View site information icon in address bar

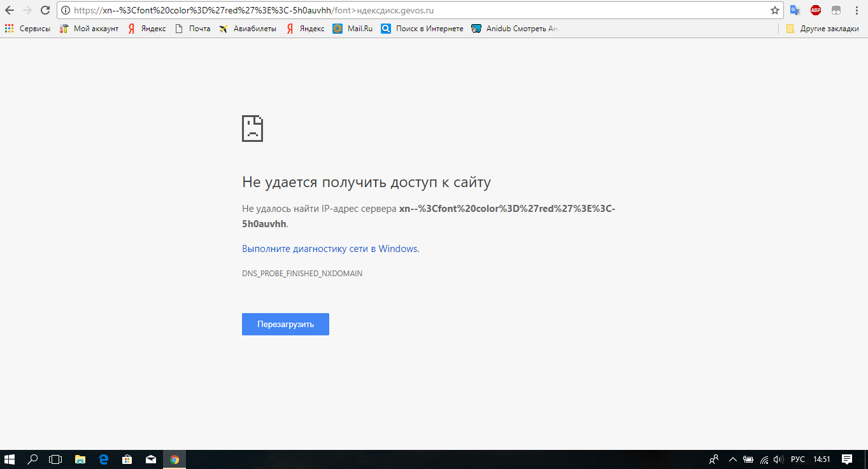pos(65,10)
